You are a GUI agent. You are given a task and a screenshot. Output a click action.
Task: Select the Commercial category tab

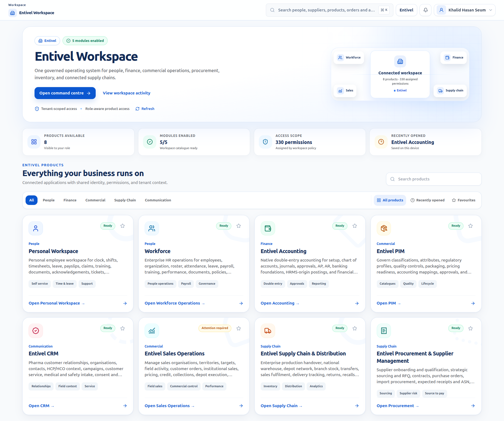95,200
